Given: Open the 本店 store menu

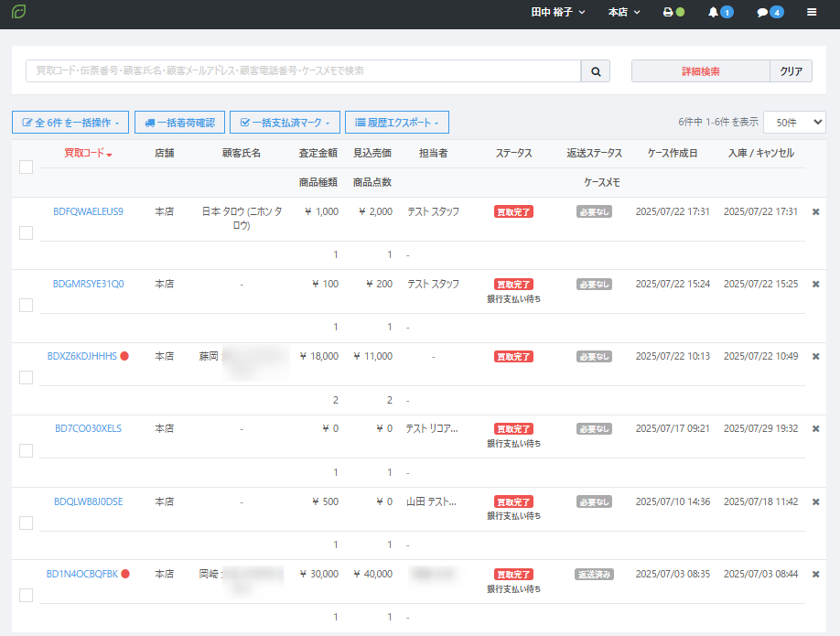Looking at the screenshot, I should tap(624, 13).
